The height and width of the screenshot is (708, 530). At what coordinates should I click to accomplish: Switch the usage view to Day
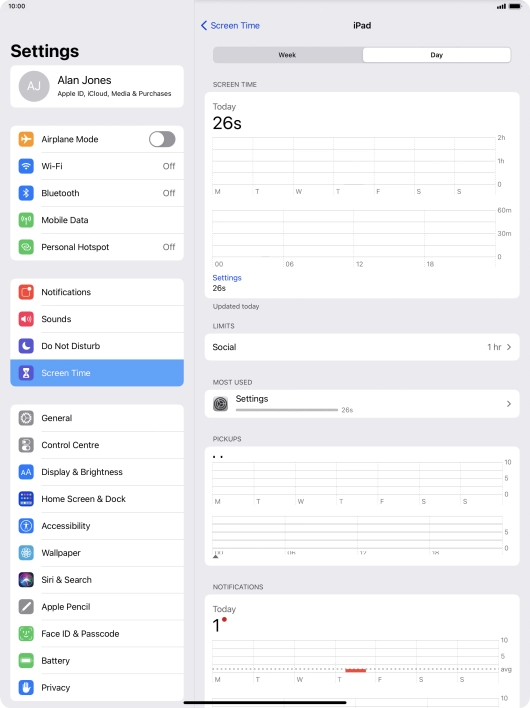(x=437, y=55)
